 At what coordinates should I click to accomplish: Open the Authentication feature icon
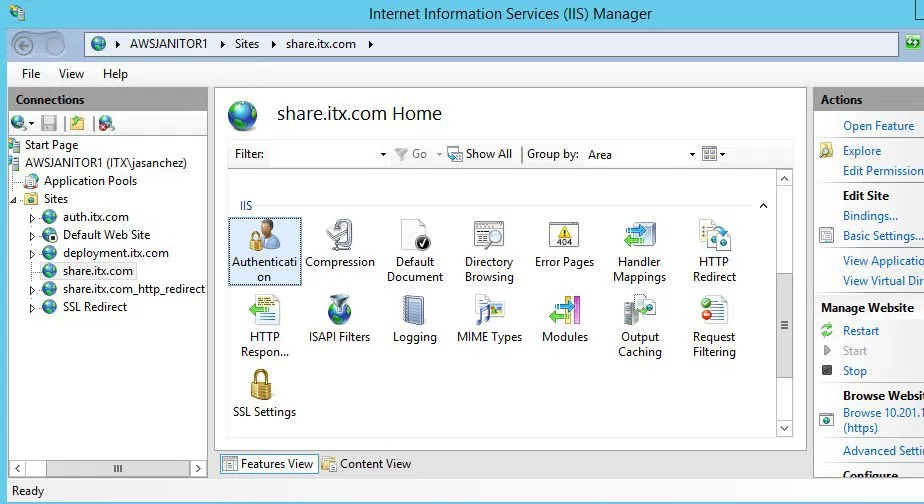tap(264, 238)
